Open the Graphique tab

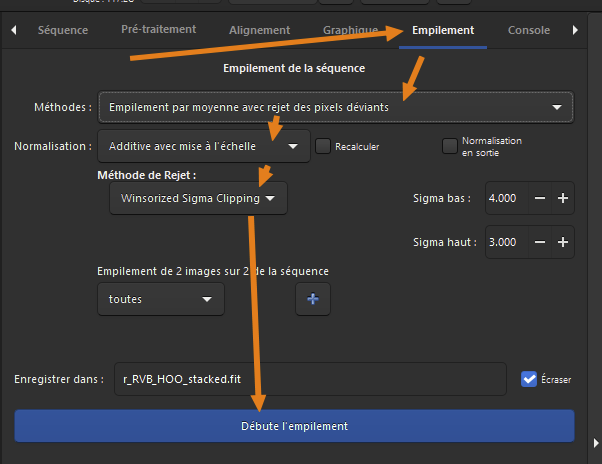click(x=350, y=30)
